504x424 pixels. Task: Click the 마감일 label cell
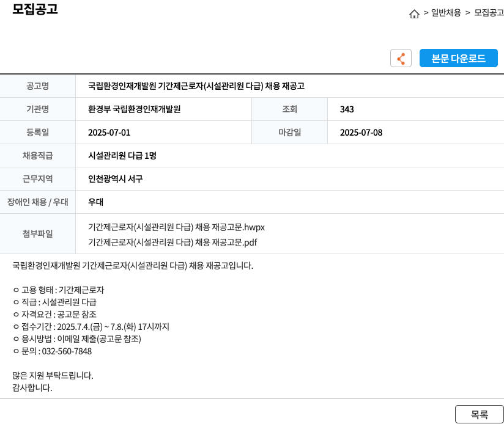point(289,133)
